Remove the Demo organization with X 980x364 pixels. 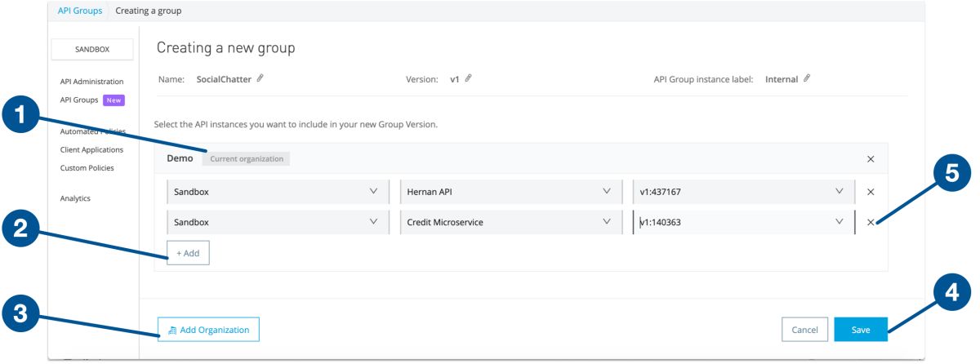pyautogui.click(x=870, y=159)
